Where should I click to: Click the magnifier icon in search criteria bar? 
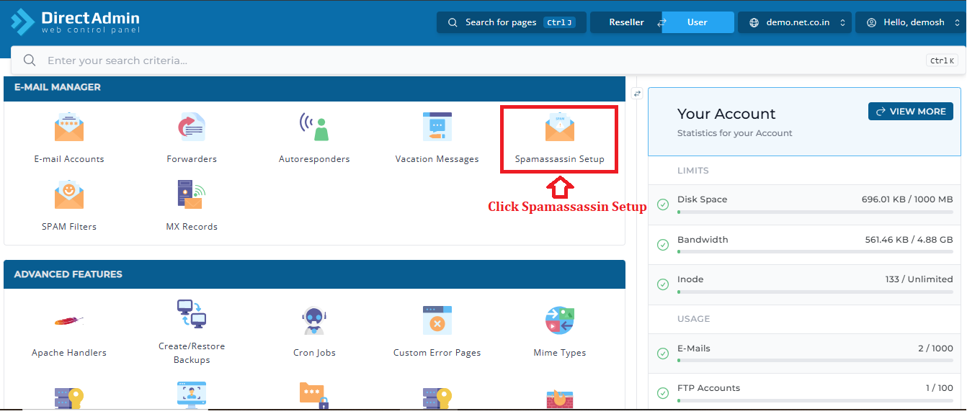pyautogui.click(x=30, y=60)
